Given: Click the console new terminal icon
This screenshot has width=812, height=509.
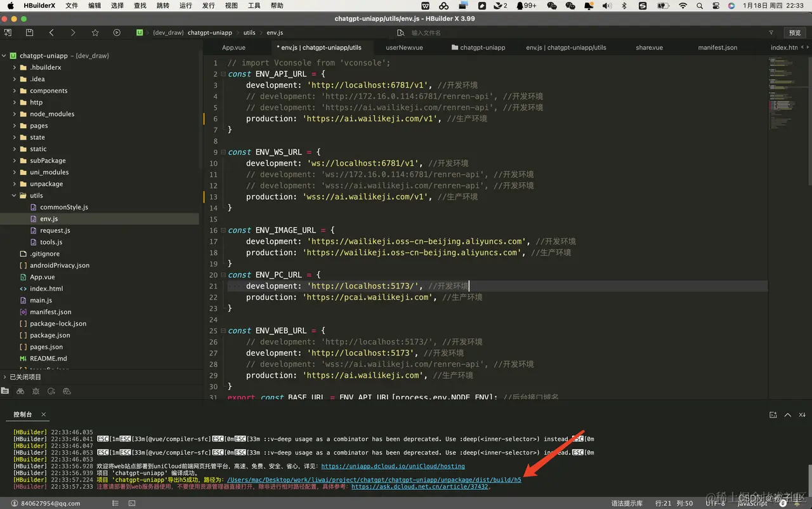Looking at the screenshot, I should tap(773, 415).
